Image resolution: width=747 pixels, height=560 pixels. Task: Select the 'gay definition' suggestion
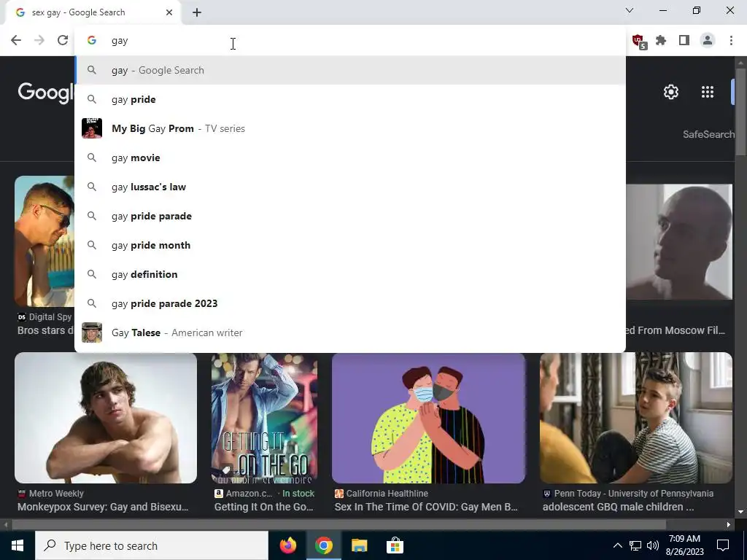click(350, 274)
